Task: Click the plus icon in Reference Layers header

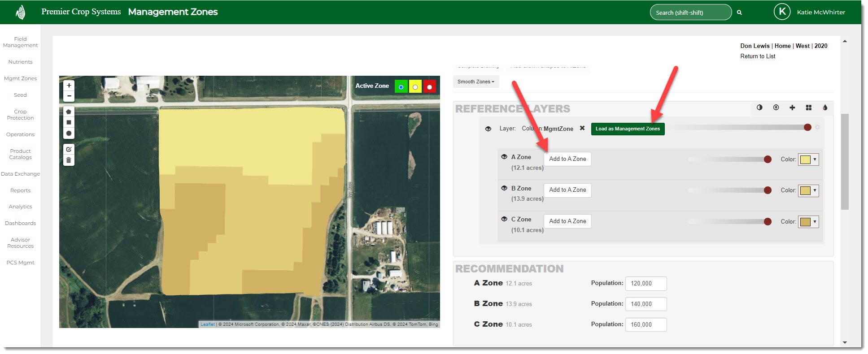Action: (792, 108)
